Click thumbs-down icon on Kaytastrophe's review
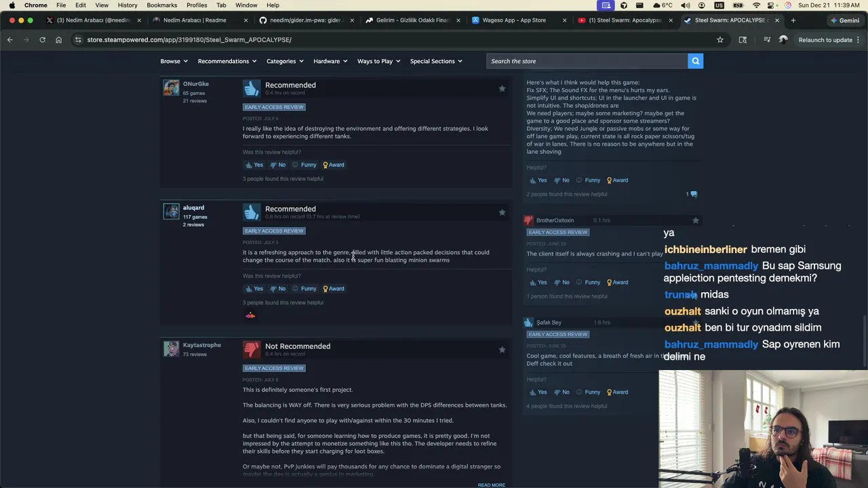Viewport: 868px width, 488px height. [252, 350]
